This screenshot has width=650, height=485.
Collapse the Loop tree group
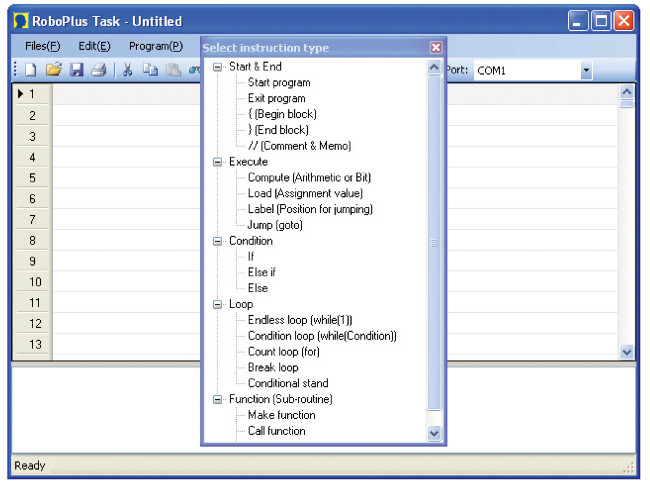click(x=217, y=305)
